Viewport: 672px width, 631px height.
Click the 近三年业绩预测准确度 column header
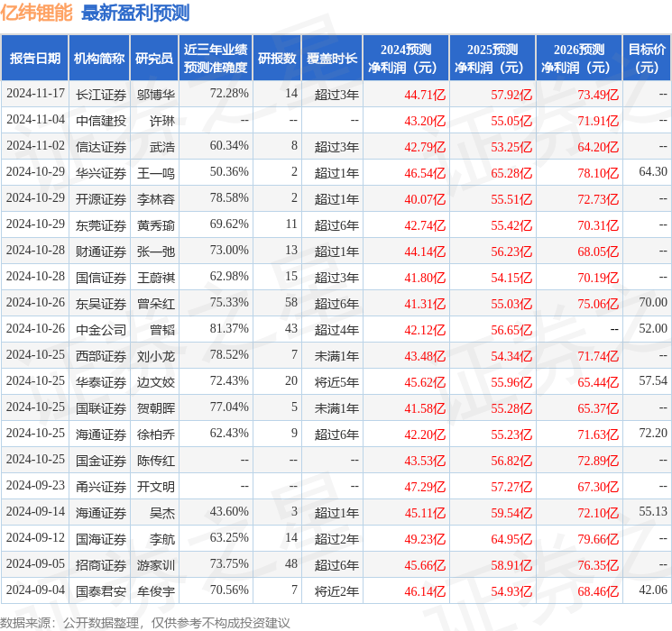click(216, 59)
